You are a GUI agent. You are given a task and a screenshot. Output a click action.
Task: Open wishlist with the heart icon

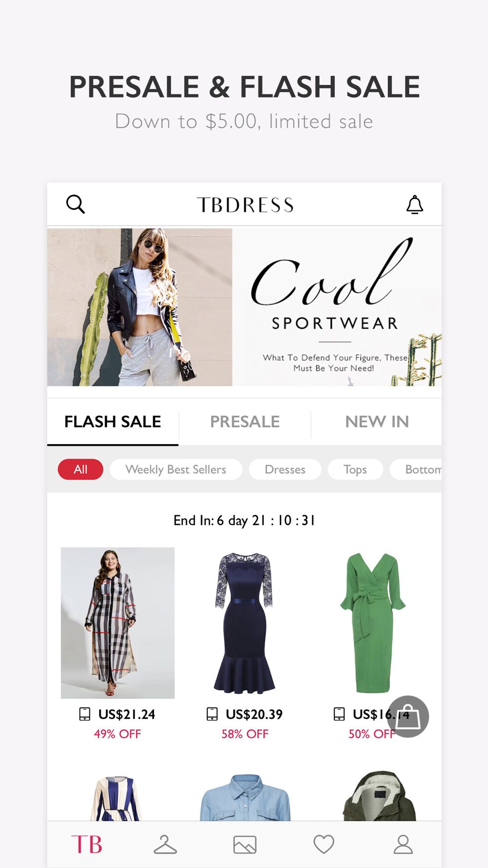(324, 844)
